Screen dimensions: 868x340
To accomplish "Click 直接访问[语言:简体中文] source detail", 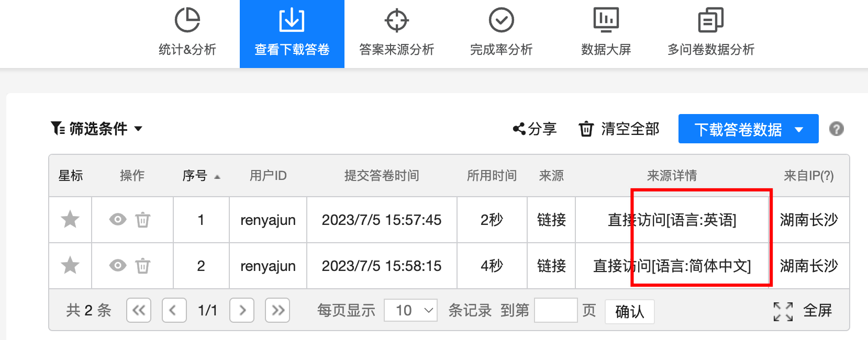I will pyautogui.click(x=672, y=266).
